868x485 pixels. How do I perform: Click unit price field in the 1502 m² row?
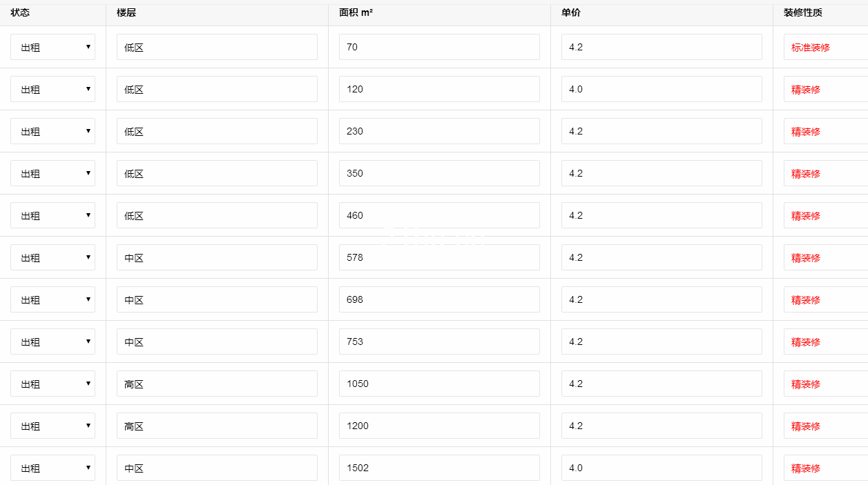point(662,468)
